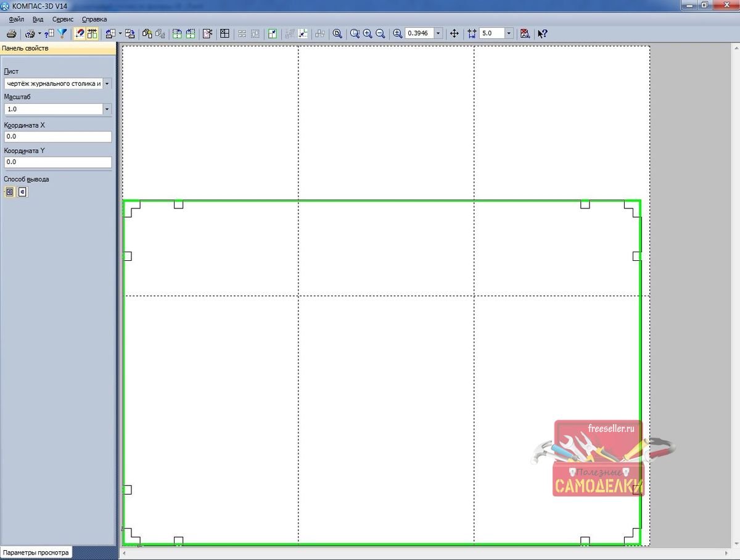Click the Print icon in the toolbar
The width and height of the screenshot is (740, 560).
pos(11,34)
